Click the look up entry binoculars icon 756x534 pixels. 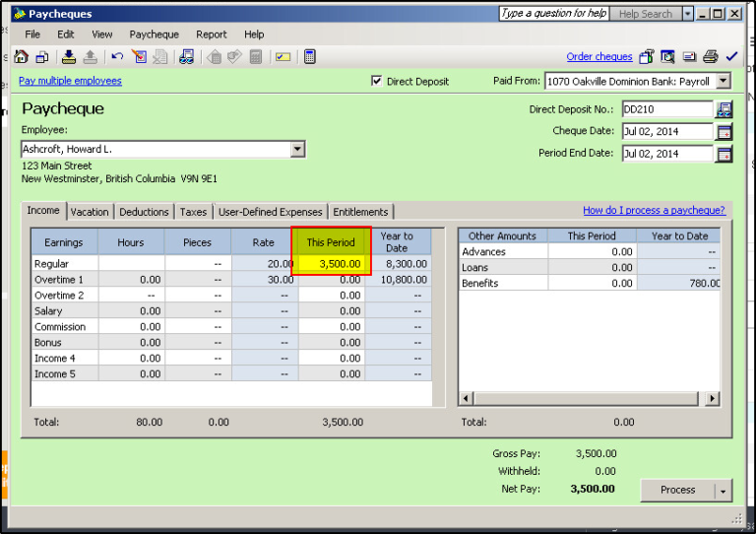tap(187, 57)
